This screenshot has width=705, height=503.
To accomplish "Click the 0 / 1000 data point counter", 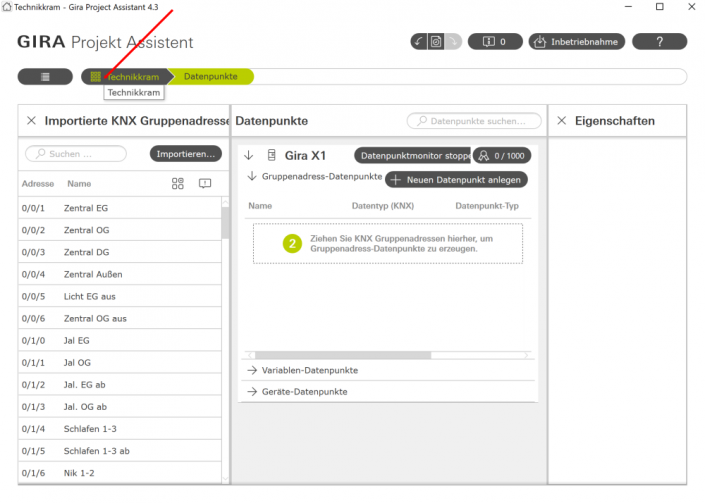I will 502,156.
